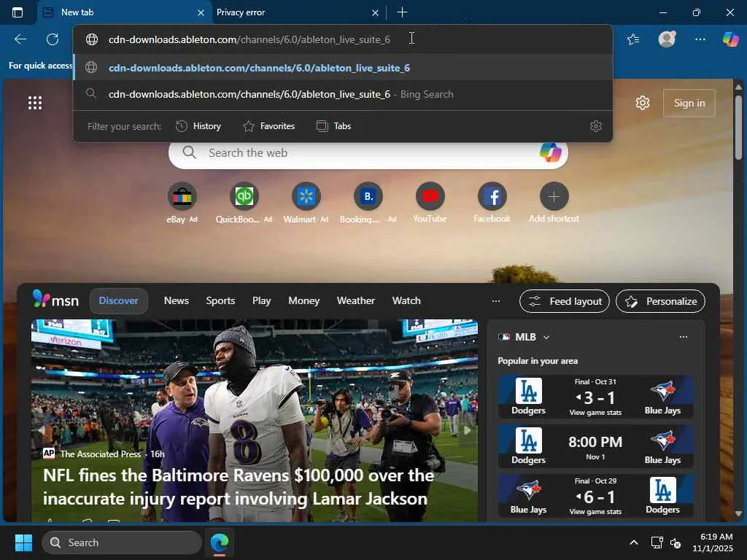
Task: Open new tab page settings gear
Action: [x=642, y=103]
